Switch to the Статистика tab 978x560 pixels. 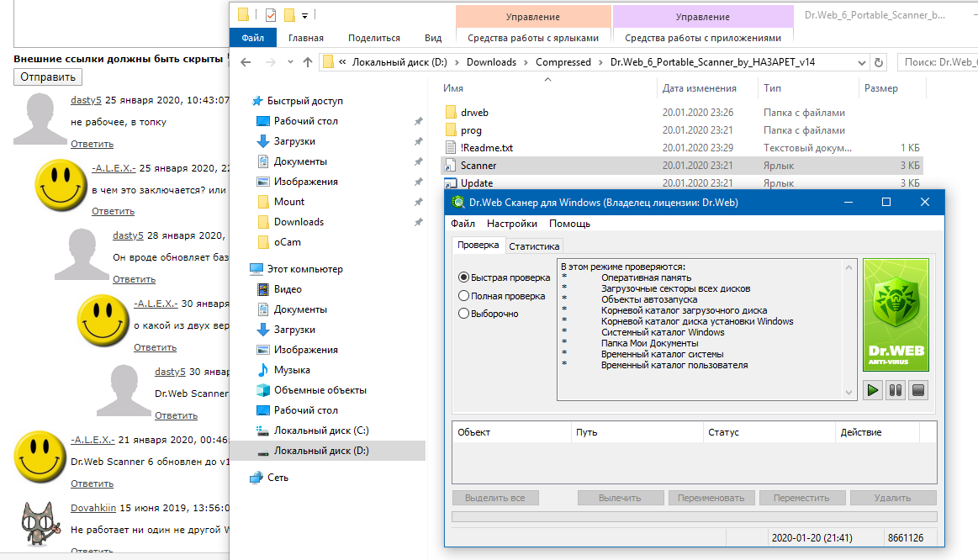coord(534,246)
